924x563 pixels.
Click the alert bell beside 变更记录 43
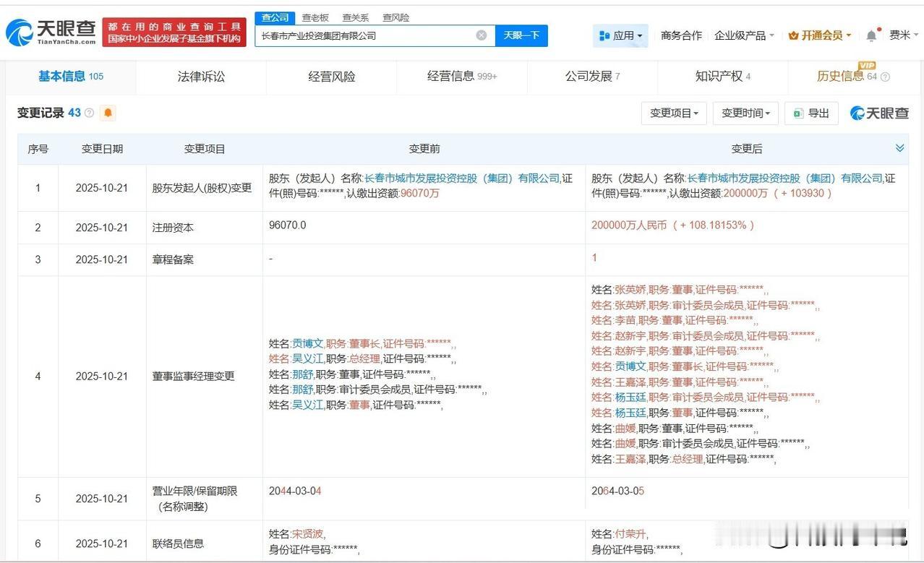[108, 113]
